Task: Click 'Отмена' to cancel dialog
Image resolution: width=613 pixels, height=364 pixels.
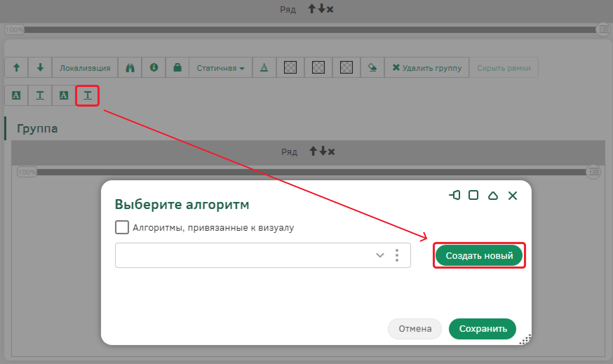Action: click(x=415, y=329)
